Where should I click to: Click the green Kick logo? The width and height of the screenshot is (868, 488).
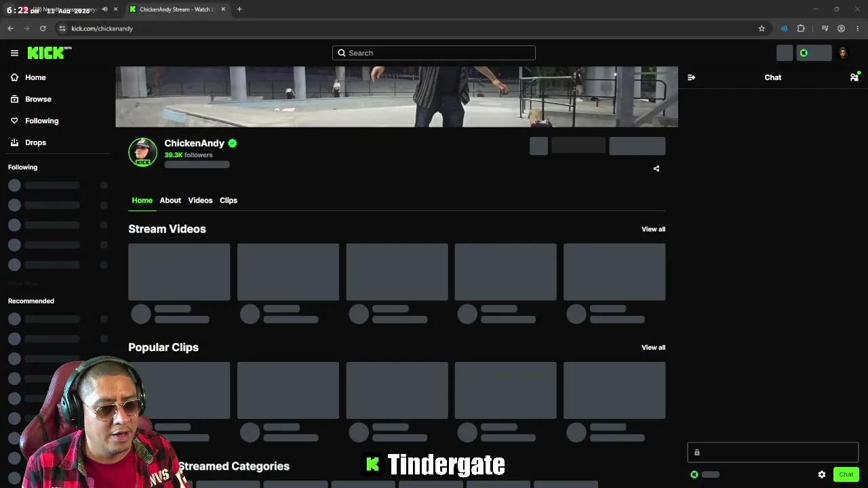pyautogui.click(x=50, y=53)
